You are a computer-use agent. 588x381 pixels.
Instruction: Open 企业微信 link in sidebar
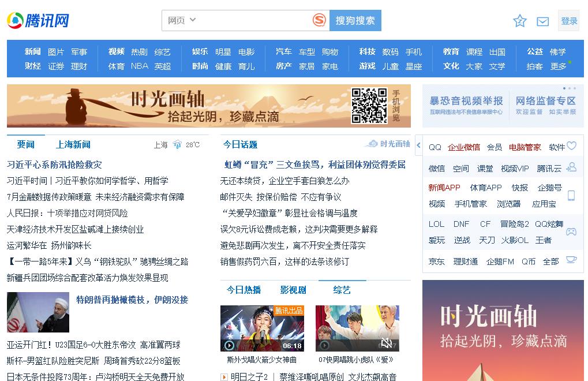click(464, 147)
